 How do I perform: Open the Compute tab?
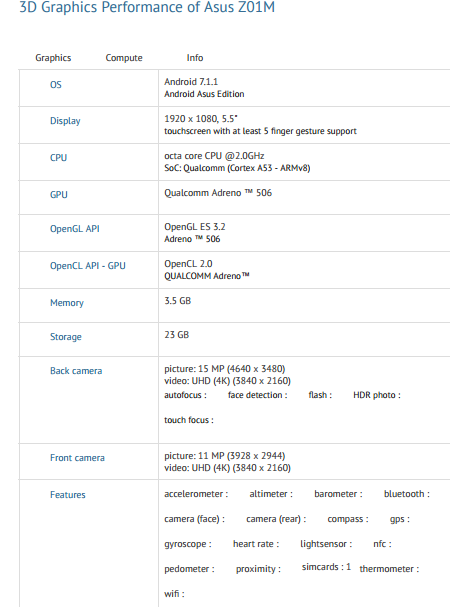coord(124,58)
